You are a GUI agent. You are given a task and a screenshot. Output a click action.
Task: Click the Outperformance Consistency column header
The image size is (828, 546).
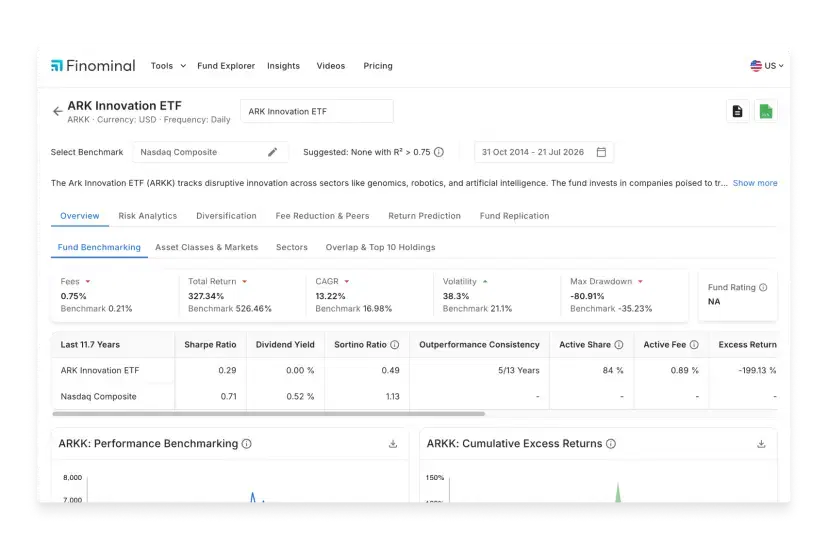(x=479, y=345)
